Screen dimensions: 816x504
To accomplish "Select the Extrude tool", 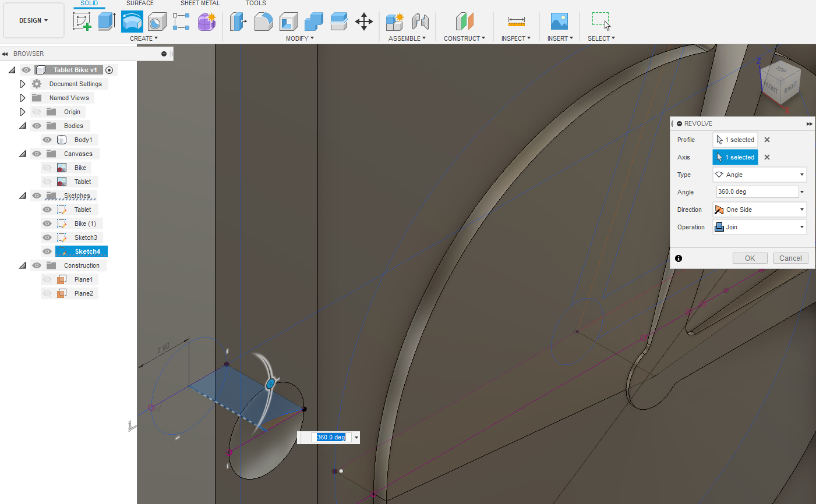I will (x=107, y=22).
